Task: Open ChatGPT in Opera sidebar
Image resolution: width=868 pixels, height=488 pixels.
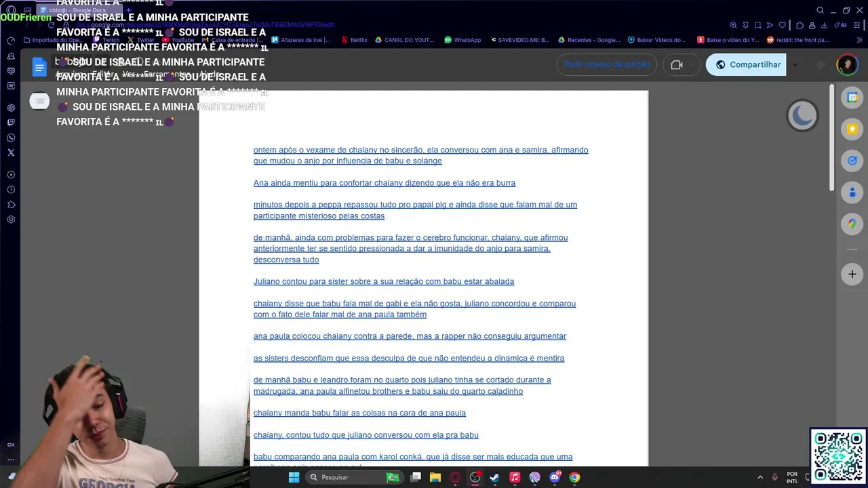Action: pos(11,108)
